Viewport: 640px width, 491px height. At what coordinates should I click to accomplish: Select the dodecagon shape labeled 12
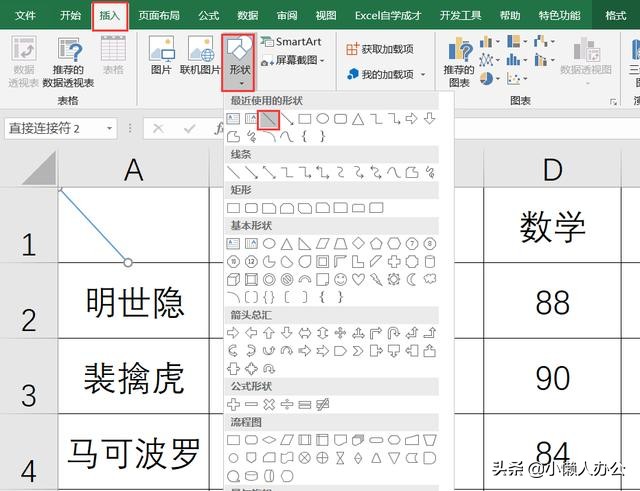point(251,262)
